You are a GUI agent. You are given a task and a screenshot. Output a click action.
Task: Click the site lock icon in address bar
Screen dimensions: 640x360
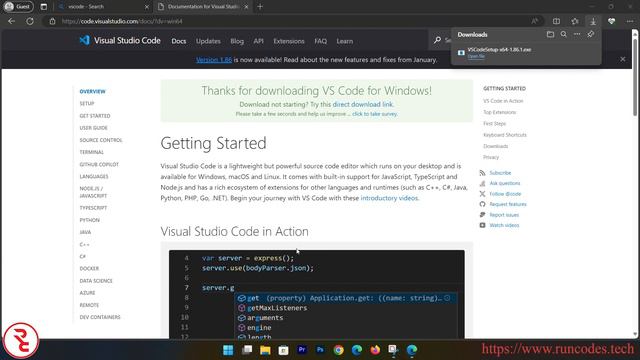click(52, 21)
